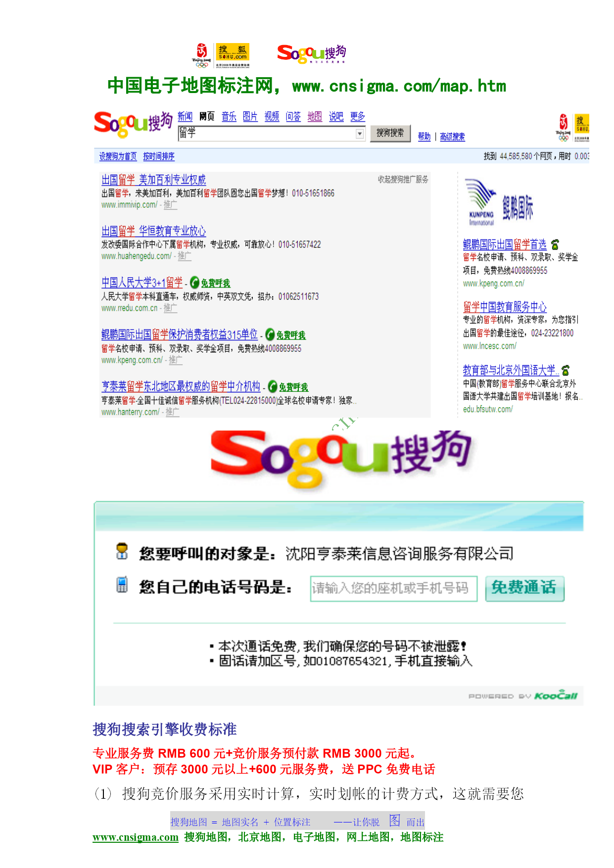Collapse ads via 收起搜狗推广服务
614x868 pixels.
pos(403,179)
